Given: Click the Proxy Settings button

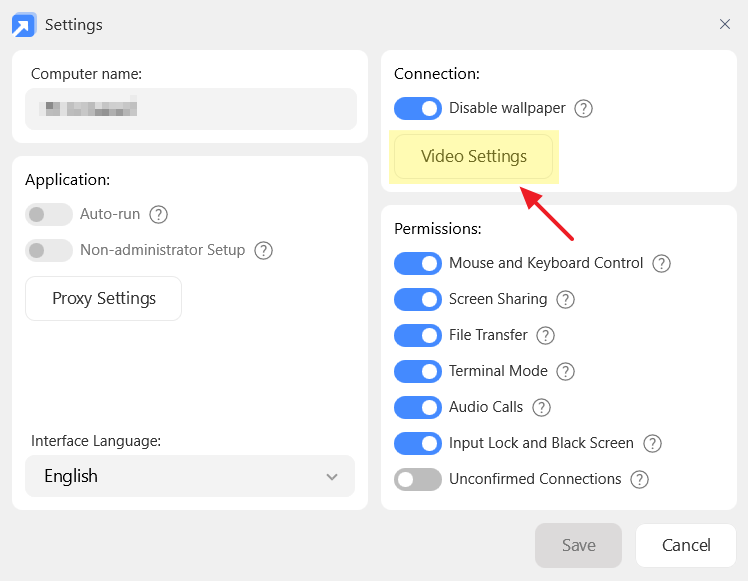Looking at the screenshot, I should pos(104,298).
